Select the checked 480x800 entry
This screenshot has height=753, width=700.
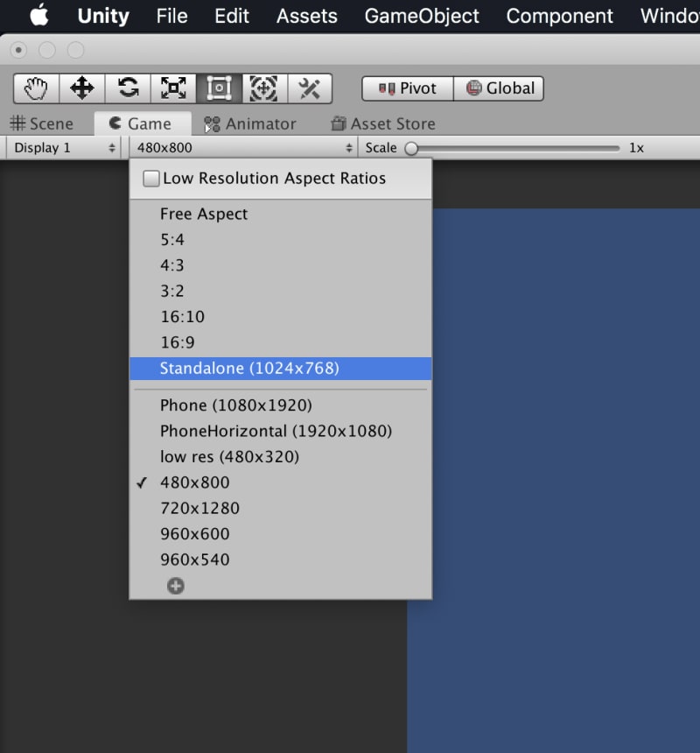(281, 482)
